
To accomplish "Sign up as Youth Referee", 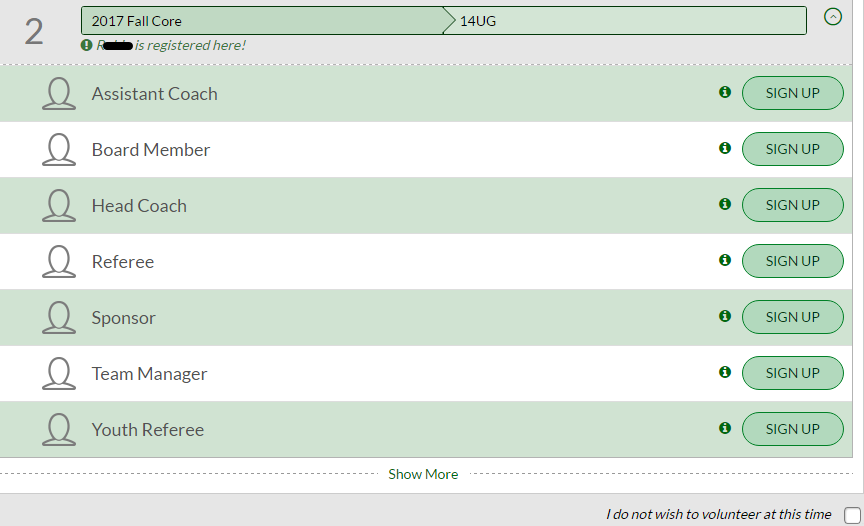I will pyautogui.click(x=792, y=429).
